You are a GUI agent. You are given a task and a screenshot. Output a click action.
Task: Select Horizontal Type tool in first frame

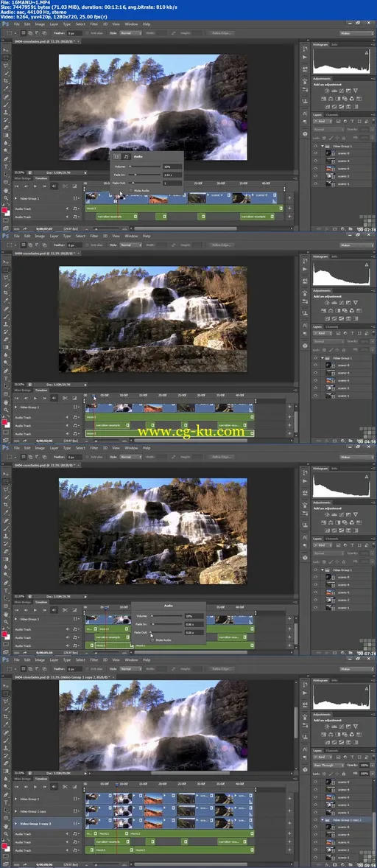tap(6, 165)
